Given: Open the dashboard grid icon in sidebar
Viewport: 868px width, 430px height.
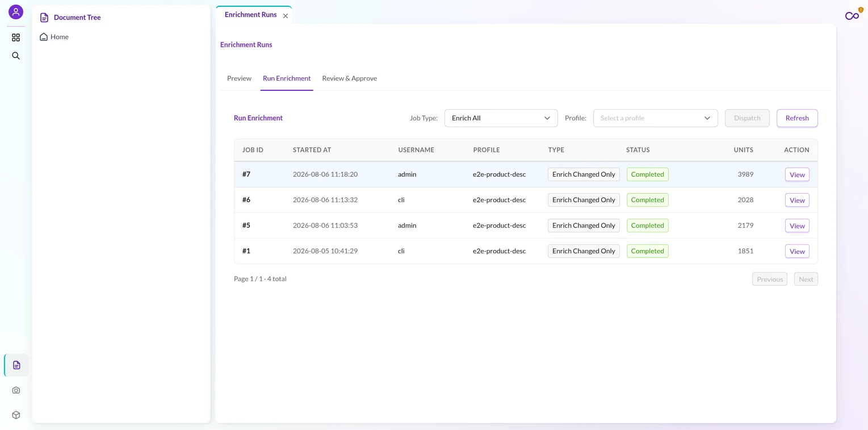Looking at the screenshot, I should (16, 37).
